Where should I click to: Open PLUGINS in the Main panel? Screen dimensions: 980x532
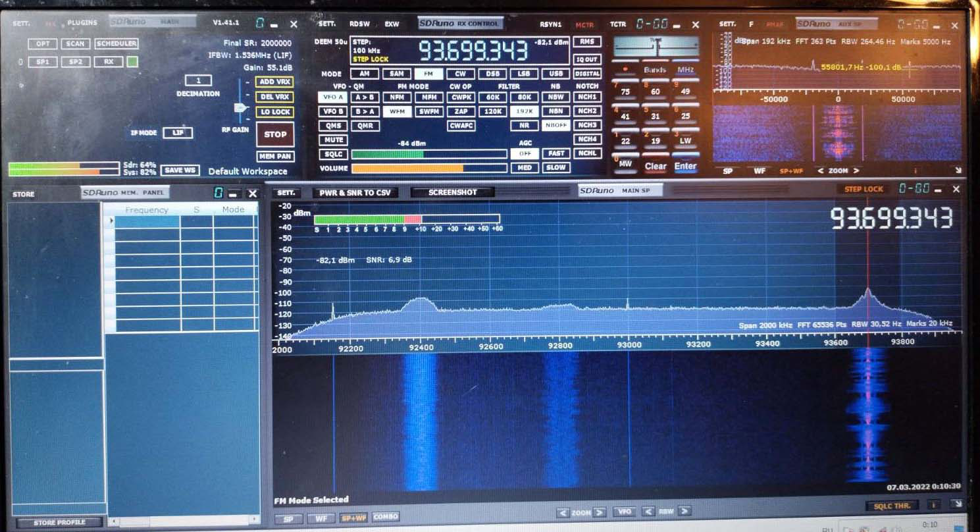82,22
